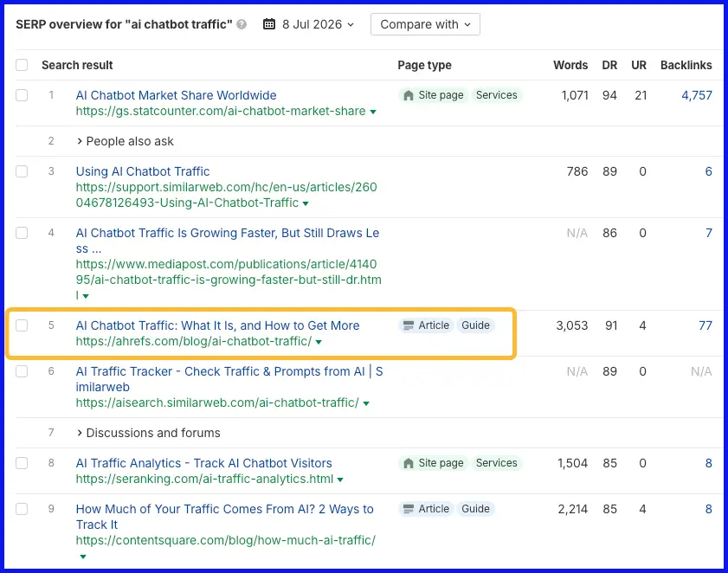The height and width of the screenshot is (573, 728).
Task: Expand the People also ask row
Action: tap(125, 141)
